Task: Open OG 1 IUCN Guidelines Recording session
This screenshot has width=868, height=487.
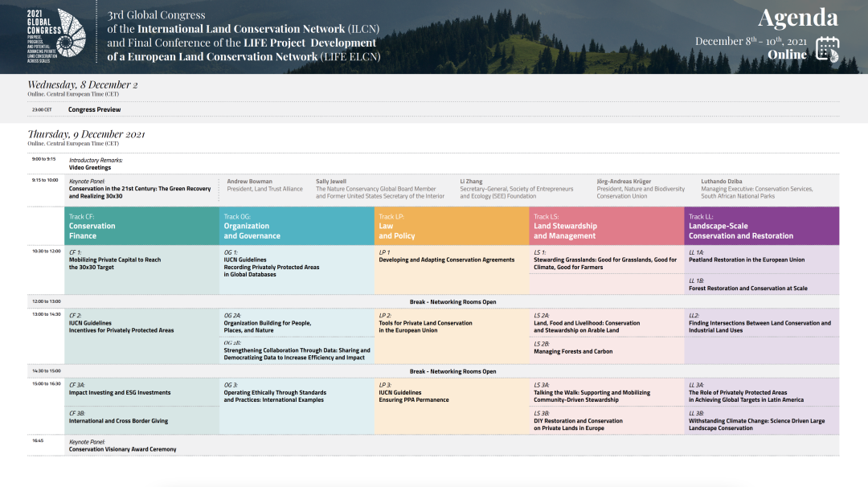Action: click(271, 267)
